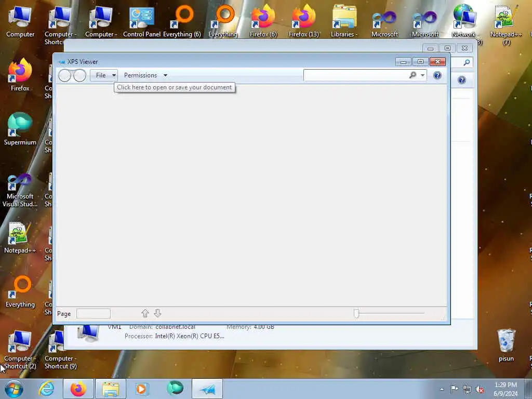The image size is (532, 399).
Task: Open Windows Explorer from taskbar
Action: click(111, 389)
